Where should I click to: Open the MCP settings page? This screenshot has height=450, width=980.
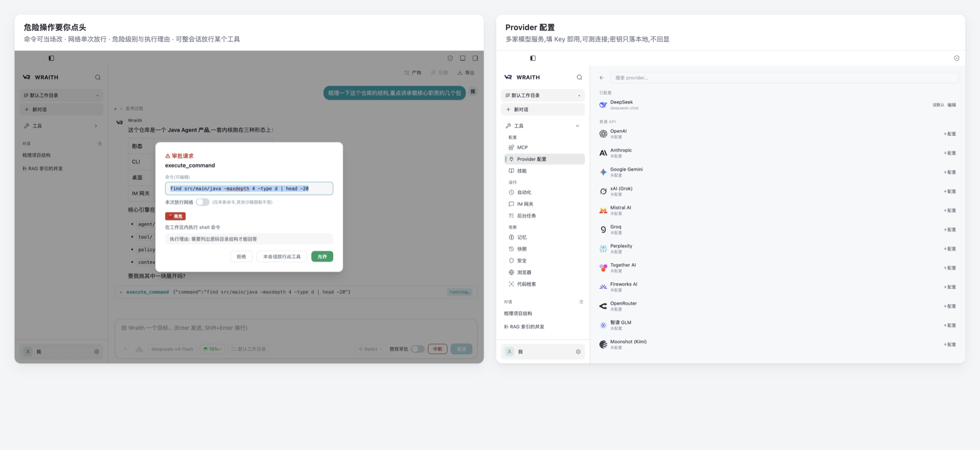coord(544,148)
